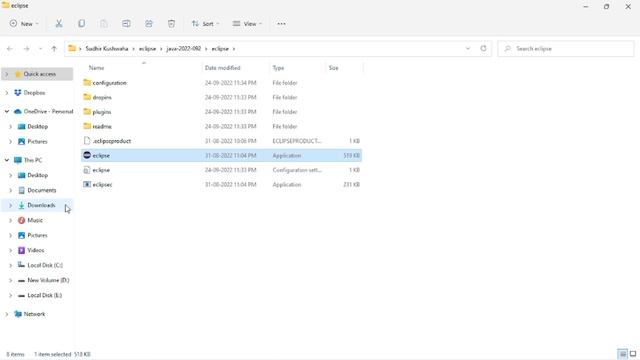
Task: Open Dropbox in navigation pane
Action: click(x=34, y=93)
